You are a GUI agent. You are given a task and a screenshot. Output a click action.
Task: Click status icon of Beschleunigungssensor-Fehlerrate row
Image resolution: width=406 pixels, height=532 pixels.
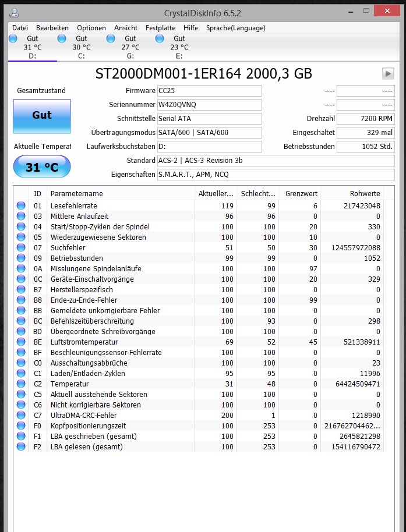21,353
